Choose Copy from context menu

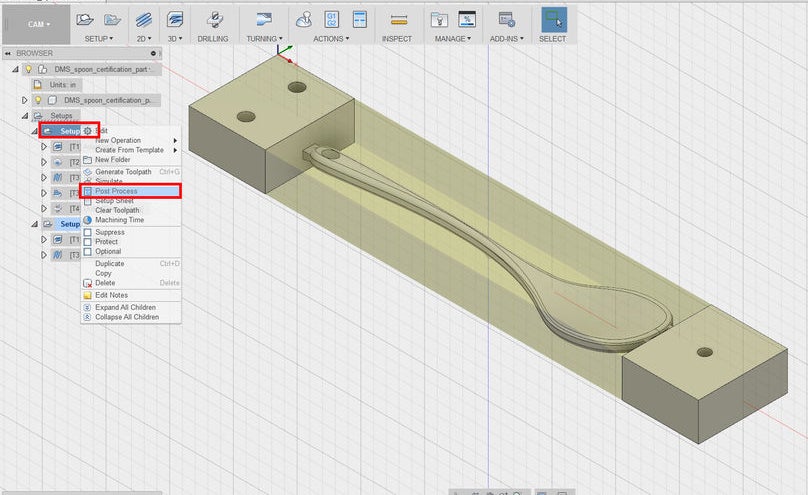[x=131, y=274]
